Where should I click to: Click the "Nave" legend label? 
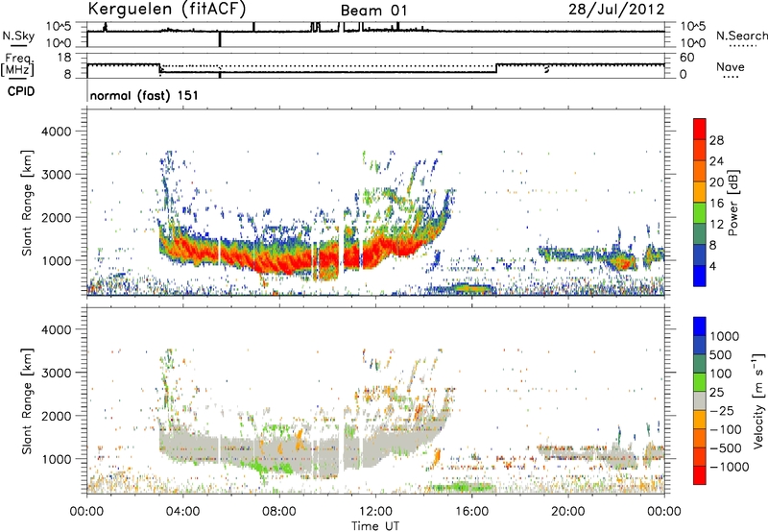(x=730, y=66)
